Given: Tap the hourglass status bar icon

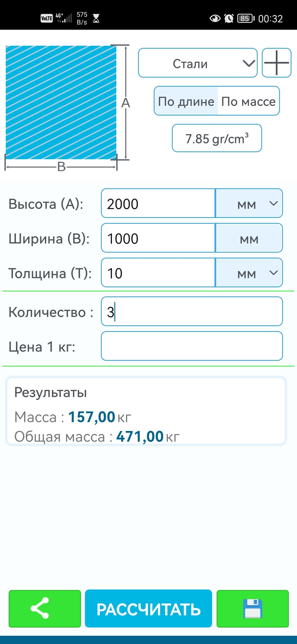Looking at the screenshot, I should coord(96,18).
